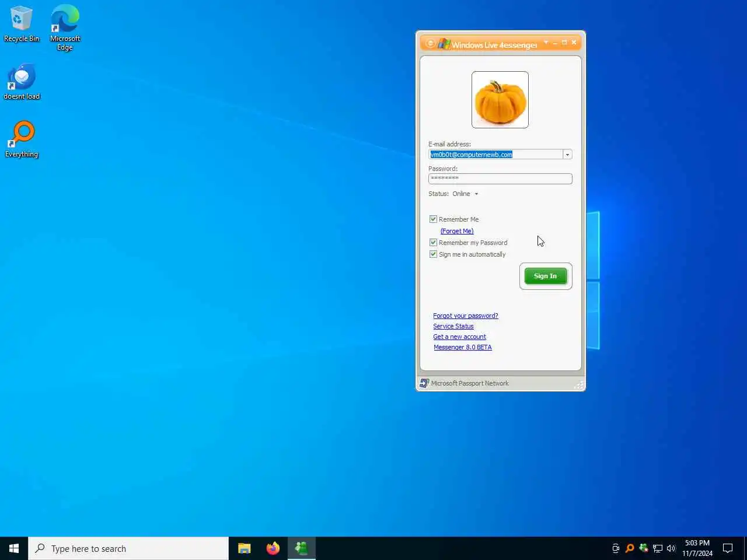Open Microsoft Edge desktop shortcut

click(65, 27)
